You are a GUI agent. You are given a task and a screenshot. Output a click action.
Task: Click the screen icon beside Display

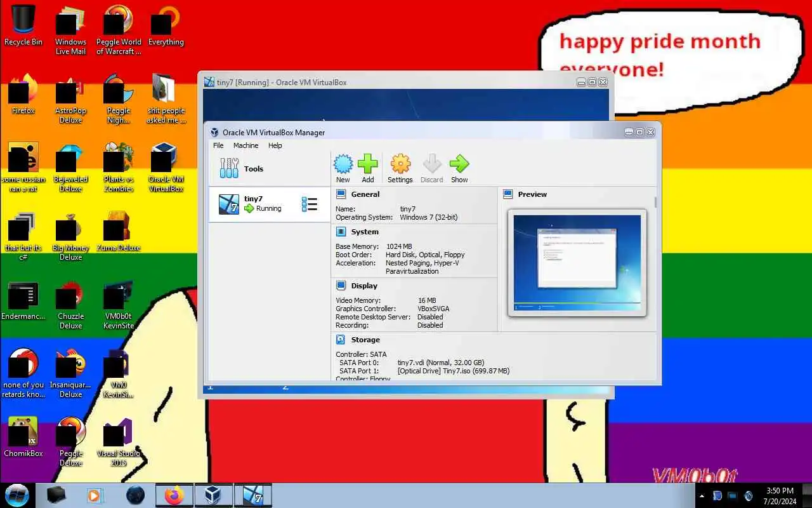(341, 286)
